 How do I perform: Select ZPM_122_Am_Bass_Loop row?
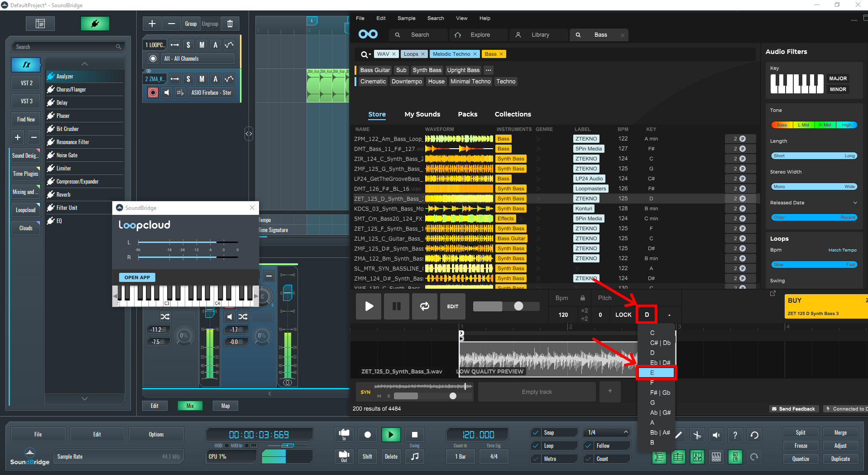554,139
